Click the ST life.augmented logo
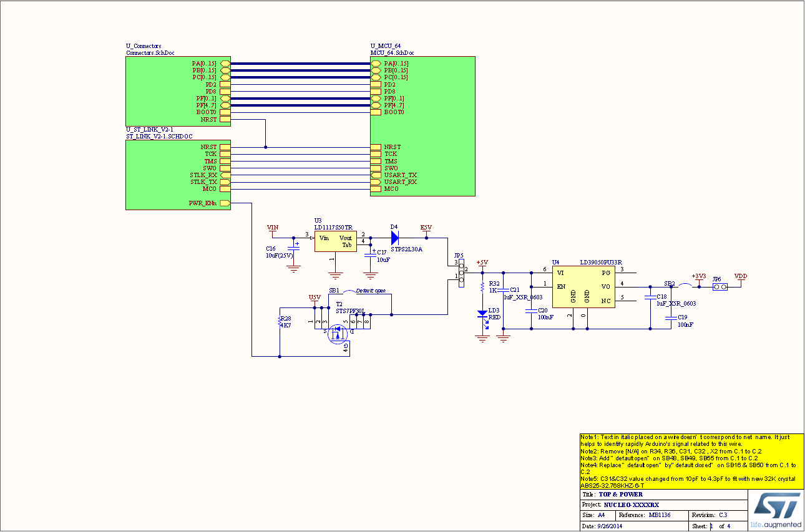This screenshot has height=532, width=805. tap(776, 510)
